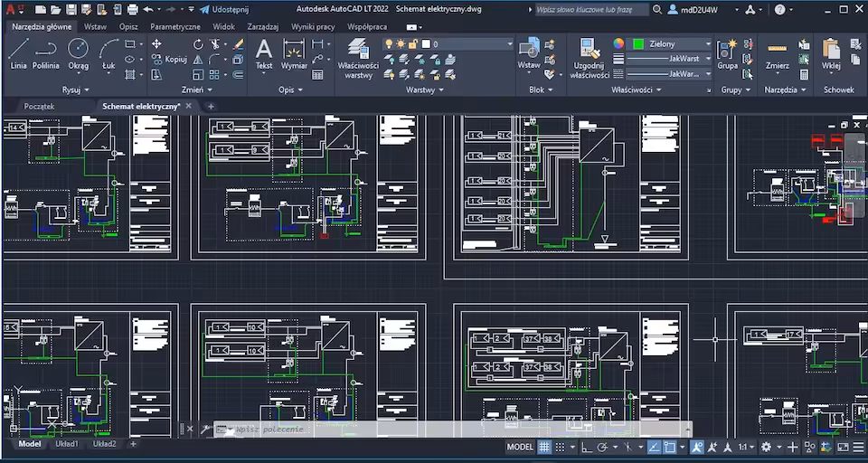Add a new layout with the plus button
Image resolution: width=868 pixels, height=463 pixels.
click(x=133, y=444)
